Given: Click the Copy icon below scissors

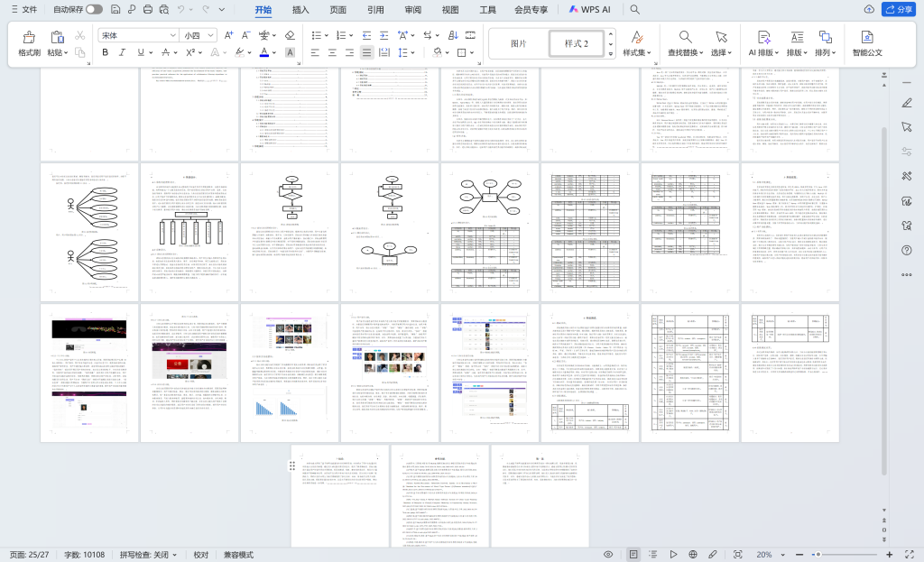Looking at the screenshot, I should click(80, 52).
